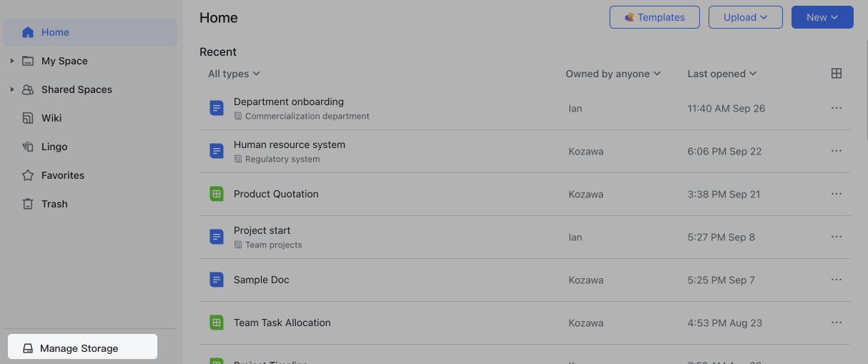Click the Templates button
This screenshot has width=868, height=364.
coord(654,17)
